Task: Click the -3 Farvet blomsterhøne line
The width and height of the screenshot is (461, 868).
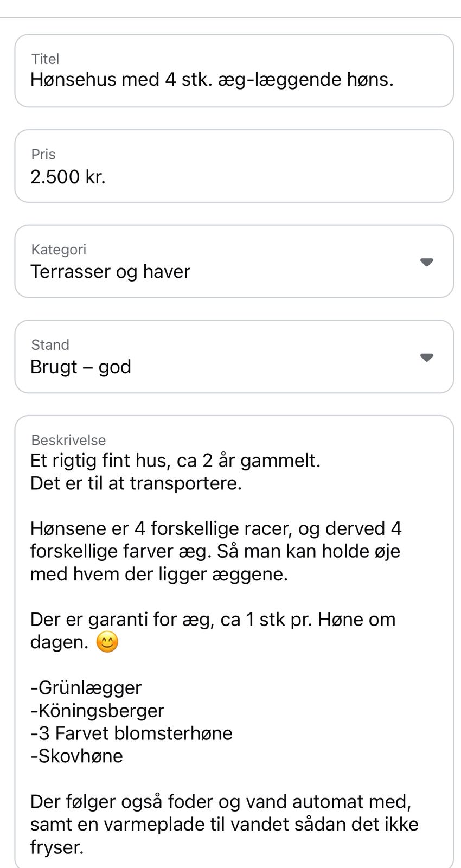Action: click(x=131, y=733)
